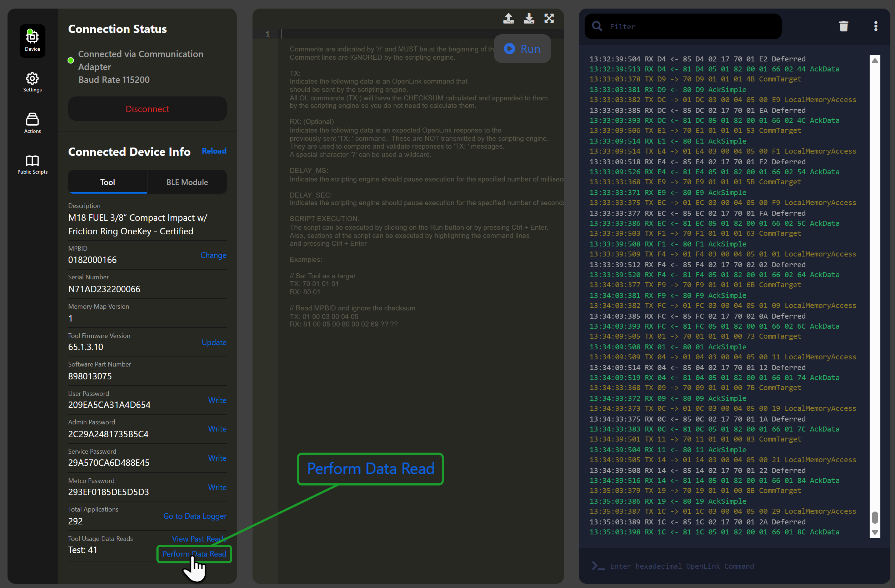Click log entry at 13:32:39:504
The height and width of the screenshot is (588, 895).
697,59
